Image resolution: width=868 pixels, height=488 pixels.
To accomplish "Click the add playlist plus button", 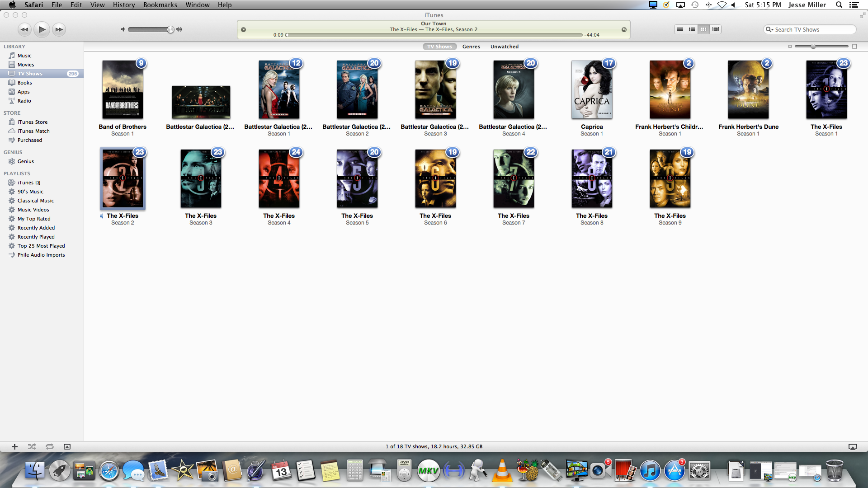I will (14, 446).
